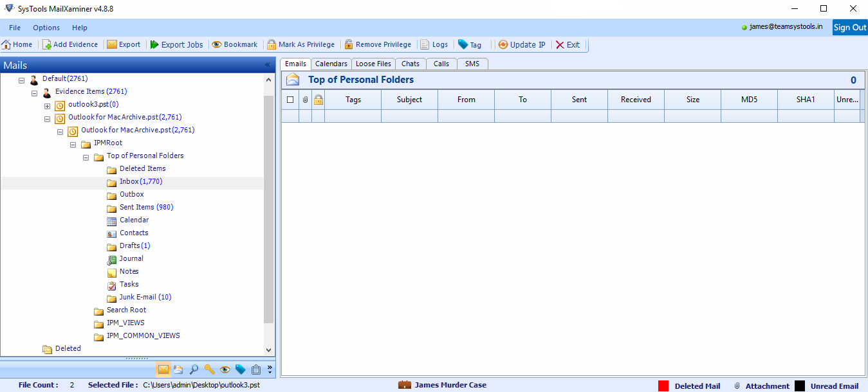Image resolution: width=868 pixels, height=392 pixels.
Task: Click james@teamsystools.in account label
Action: tap(786, 27)
